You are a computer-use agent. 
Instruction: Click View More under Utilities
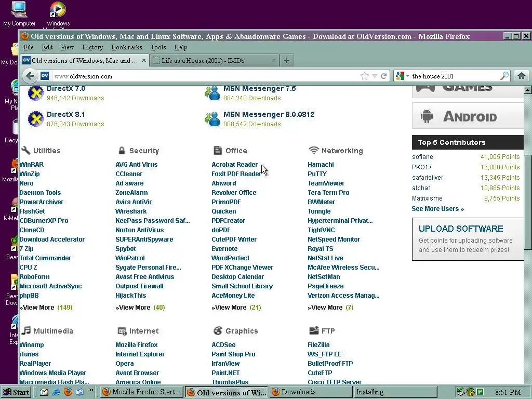click(x=46, y=308)
